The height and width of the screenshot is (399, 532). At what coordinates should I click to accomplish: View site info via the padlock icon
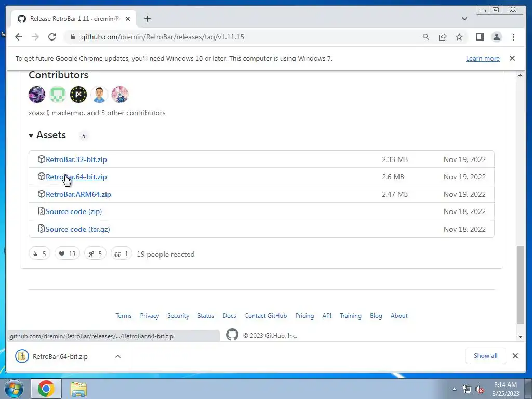pyautogui.click(x=72, y=37)
